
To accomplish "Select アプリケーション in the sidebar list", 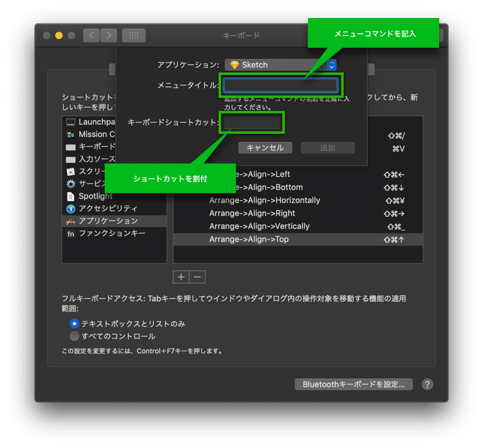I will pyautogui.click(x=115, y=221).
